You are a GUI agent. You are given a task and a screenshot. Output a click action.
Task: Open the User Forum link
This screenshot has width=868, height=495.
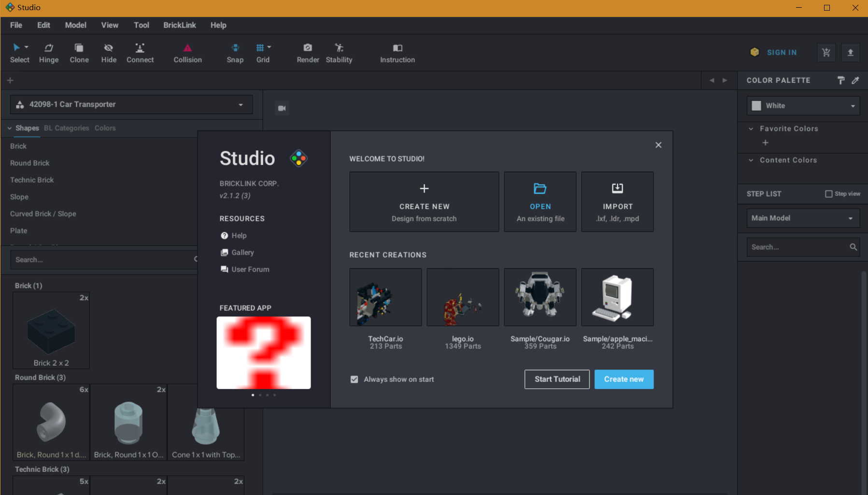point(245,269)
